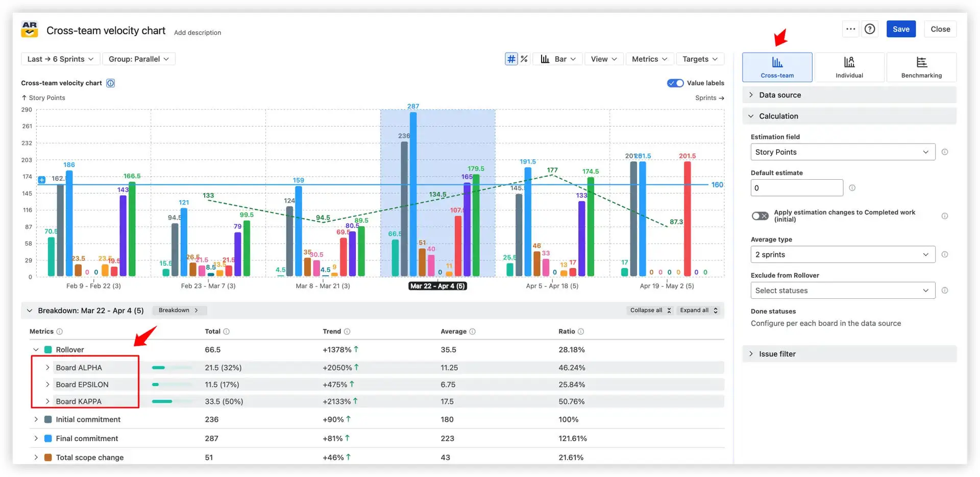Viewport: 980px width, 477px height.
Task: Click the blue plus icon on target line
Action: click(x=42, y=179)
